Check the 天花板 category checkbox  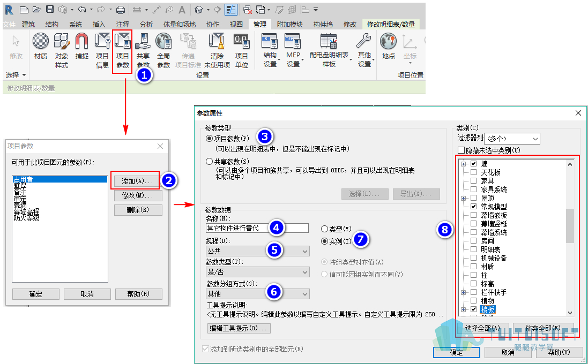[x=474, y=172]
